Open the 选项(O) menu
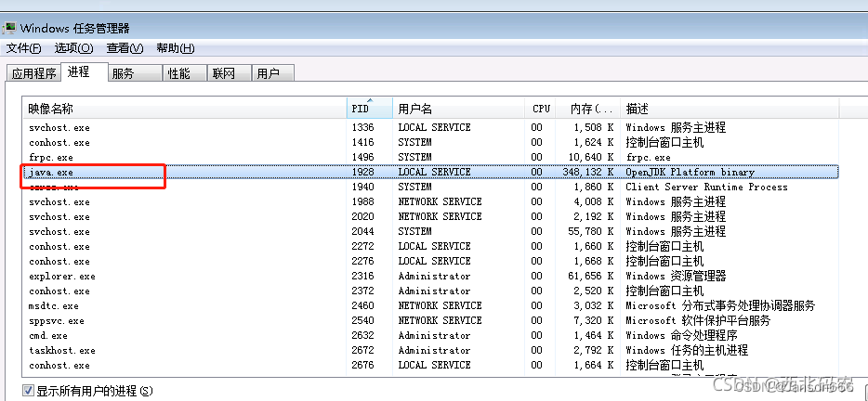 (x=73, y=48)
